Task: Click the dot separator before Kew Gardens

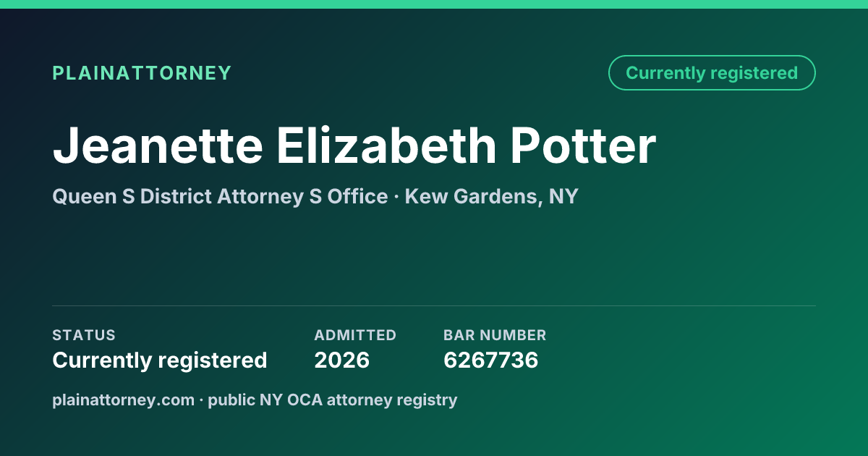Action: pos(396,197)
